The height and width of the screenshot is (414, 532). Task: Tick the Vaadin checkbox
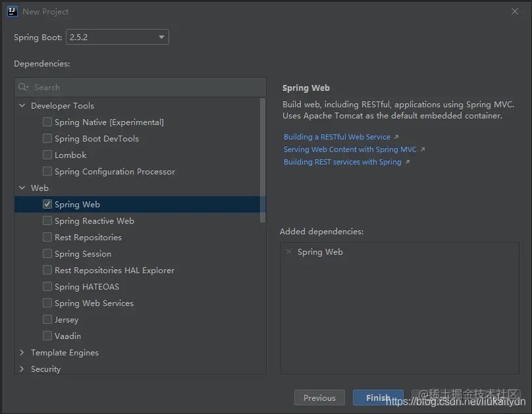tap(47, 336)
